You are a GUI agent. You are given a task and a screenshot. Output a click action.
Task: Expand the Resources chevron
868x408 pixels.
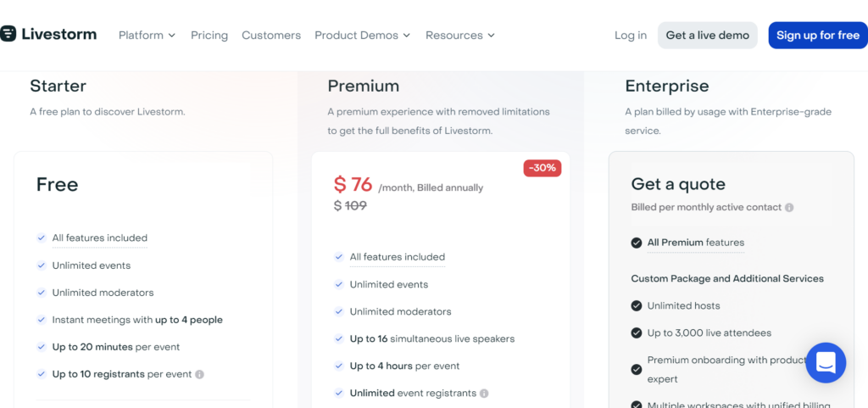[491, 36]
